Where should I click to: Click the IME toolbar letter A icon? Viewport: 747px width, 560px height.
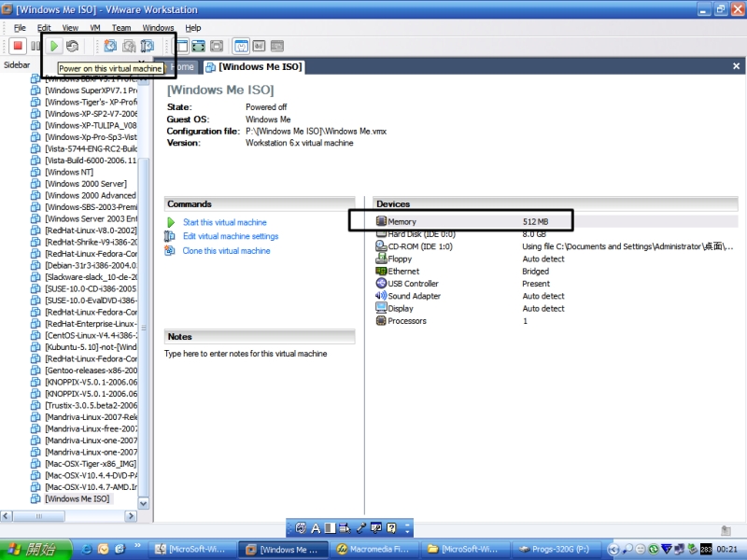click(316, 527)
